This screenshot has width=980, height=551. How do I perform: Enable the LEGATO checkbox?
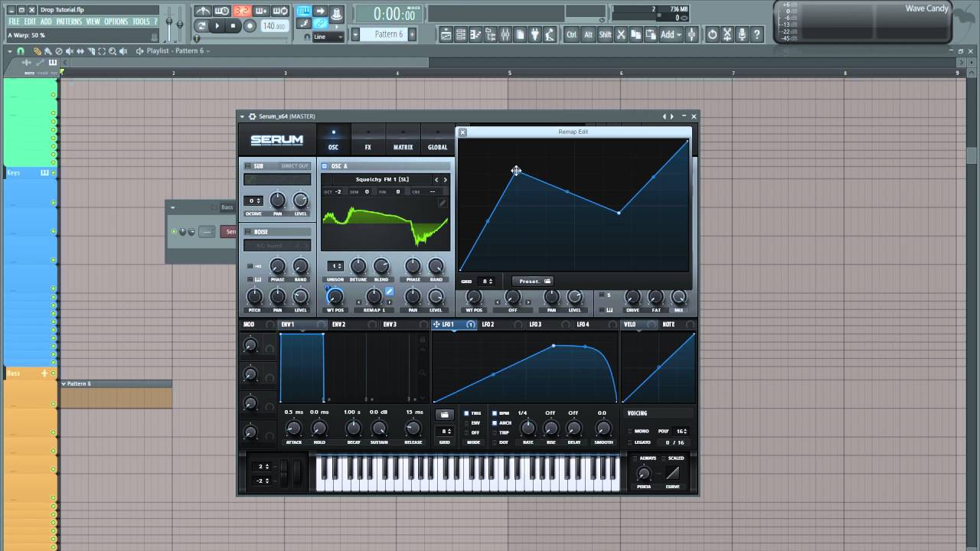coord(629,442)
